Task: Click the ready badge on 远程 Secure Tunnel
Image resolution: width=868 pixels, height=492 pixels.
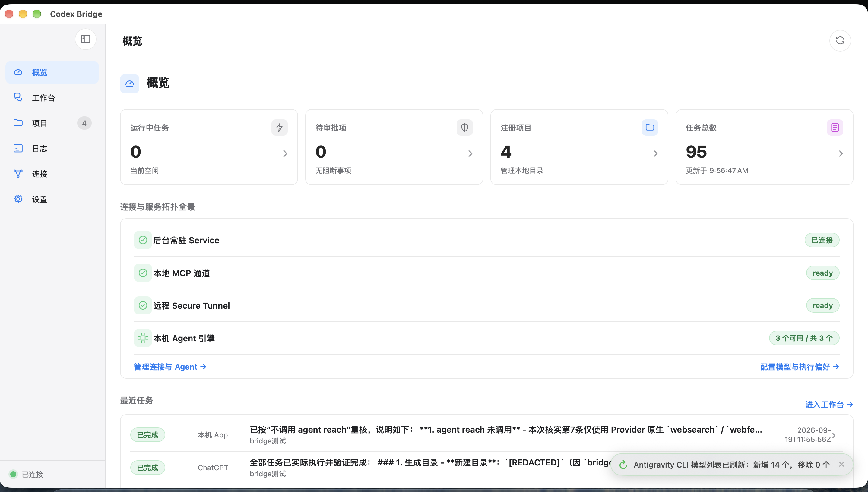Action: pyautogui.click(x=822, y=305)
